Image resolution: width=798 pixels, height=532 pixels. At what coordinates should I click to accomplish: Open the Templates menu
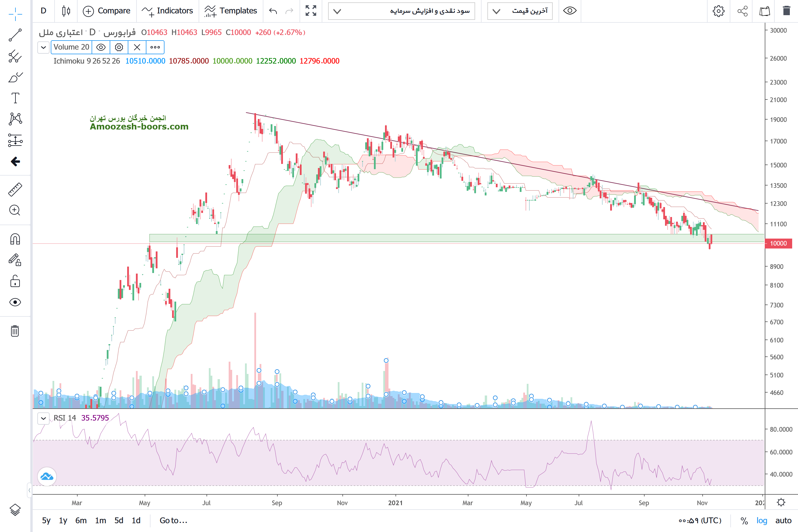231,11
